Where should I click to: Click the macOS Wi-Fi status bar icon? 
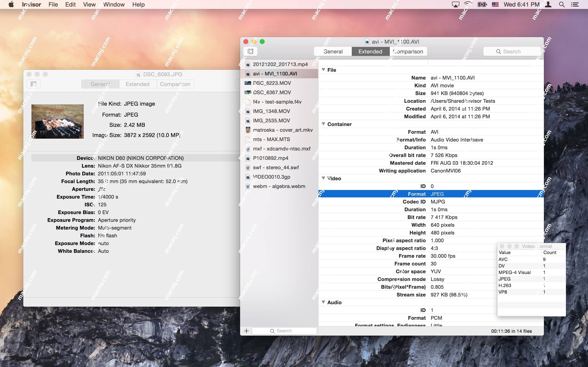point(469,5)
